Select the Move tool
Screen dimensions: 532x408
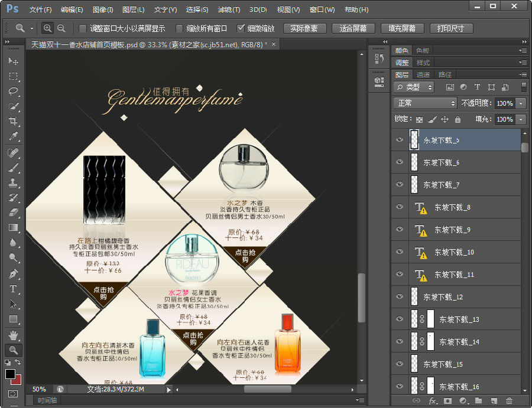13,61
